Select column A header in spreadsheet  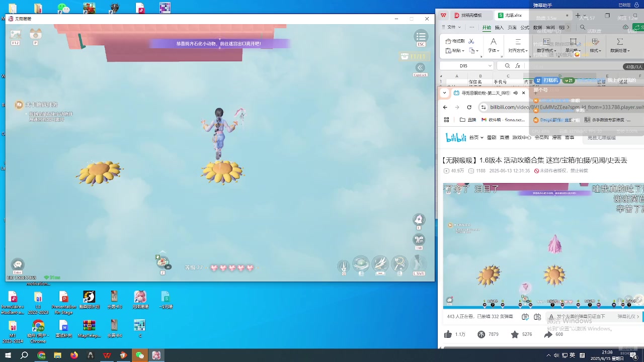pos(457,76)
